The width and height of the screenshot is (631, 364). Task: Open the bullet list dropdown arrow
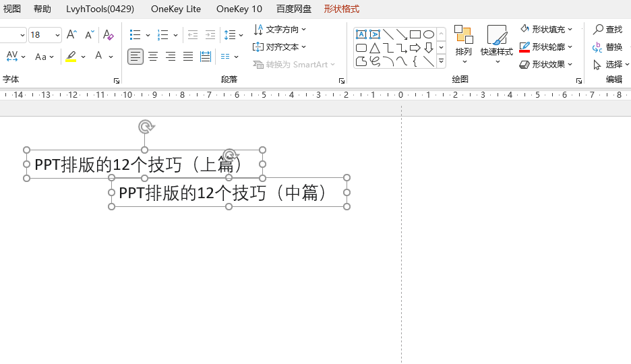click(x=148, y=35)
